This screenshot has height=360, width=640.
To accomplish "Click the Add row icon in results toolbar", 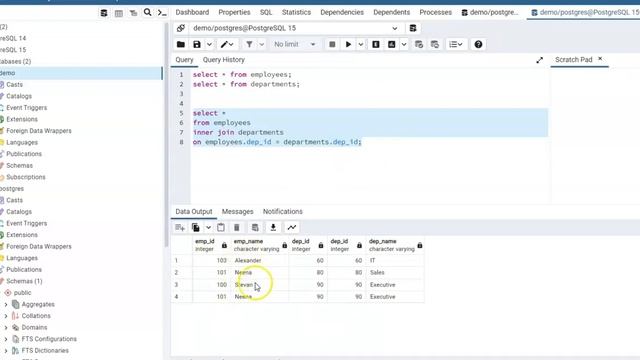I will 180,227.
